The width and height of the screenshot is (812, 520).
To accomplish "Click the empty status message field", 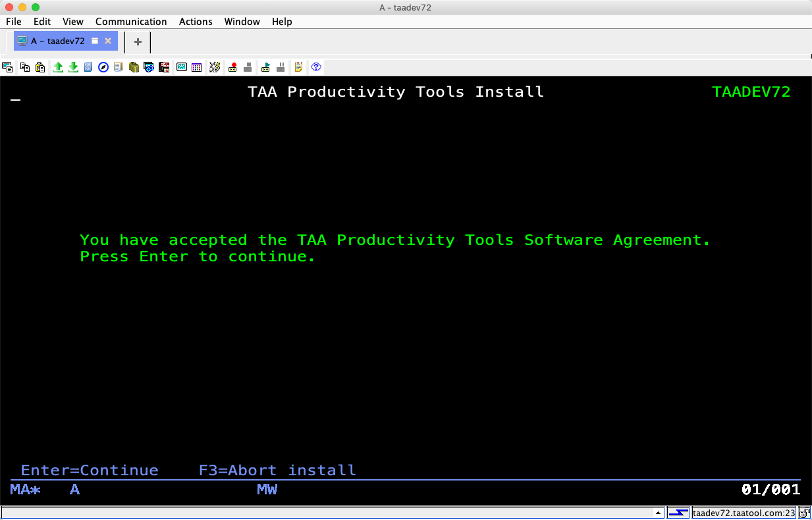I will coord(326,513).
